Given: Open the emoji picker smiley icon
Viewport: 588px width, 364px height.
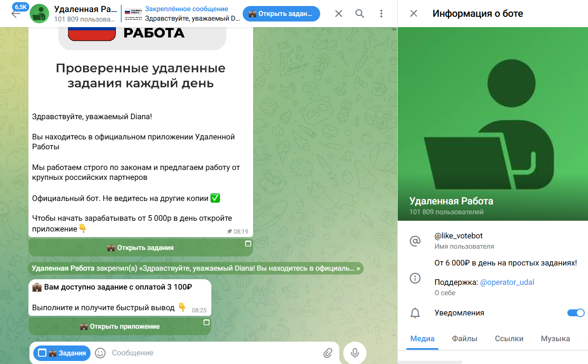Looking at the screenshot, I should pyautogui.click(x=100, y=353).
